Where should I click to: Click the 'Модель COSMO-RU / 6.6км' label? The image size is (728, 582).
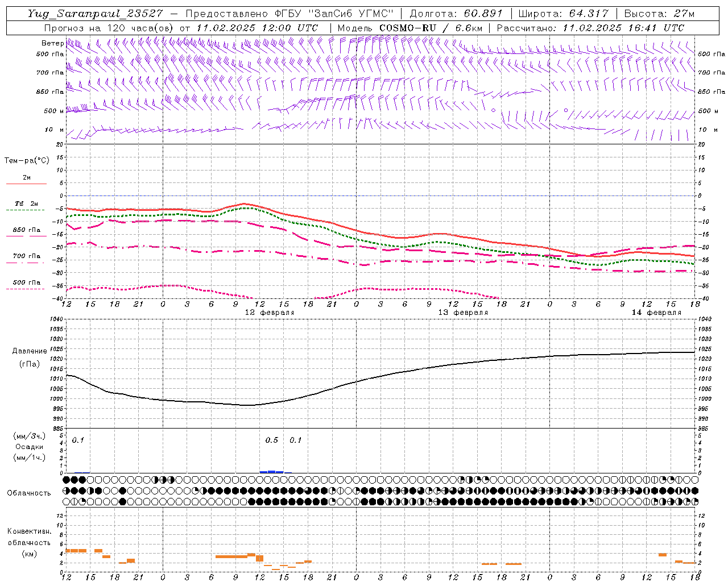tap(410, 28)
